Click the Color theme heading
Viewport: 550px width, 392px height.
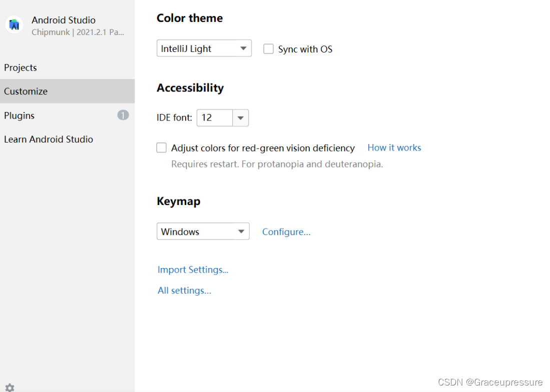189,18
